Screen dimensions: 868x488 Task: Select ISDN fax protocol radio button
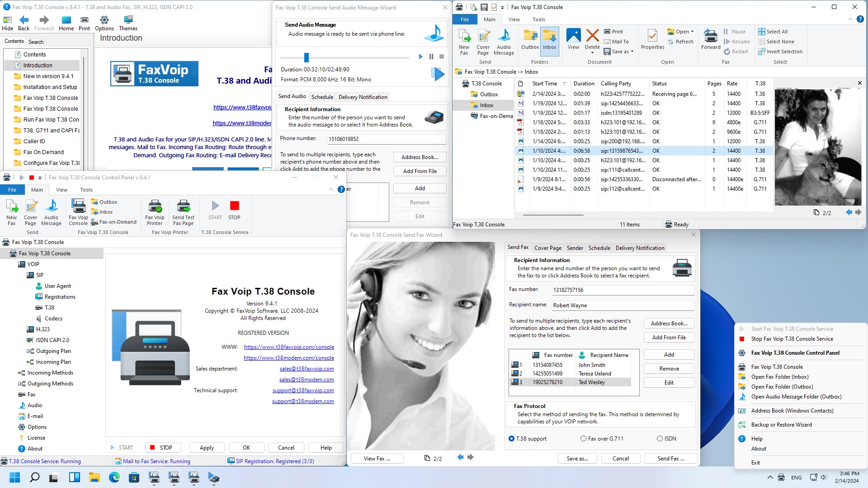coord(660,438)
